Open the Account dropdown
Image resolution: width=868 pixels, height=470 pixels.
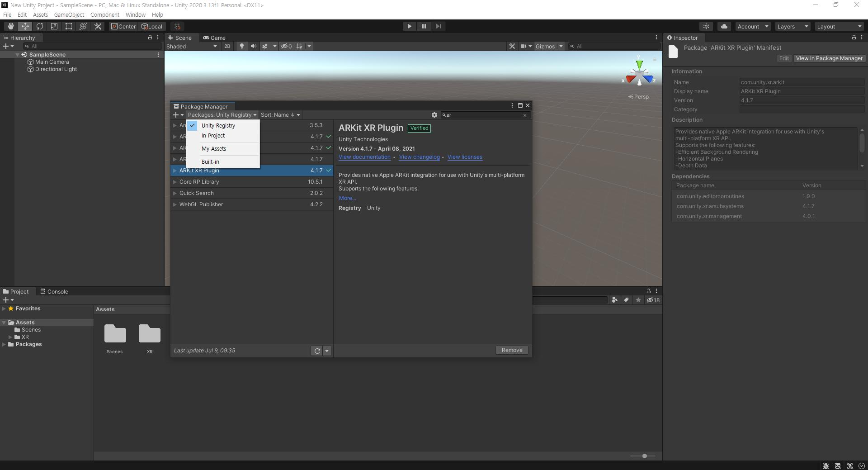coord(753,26)
